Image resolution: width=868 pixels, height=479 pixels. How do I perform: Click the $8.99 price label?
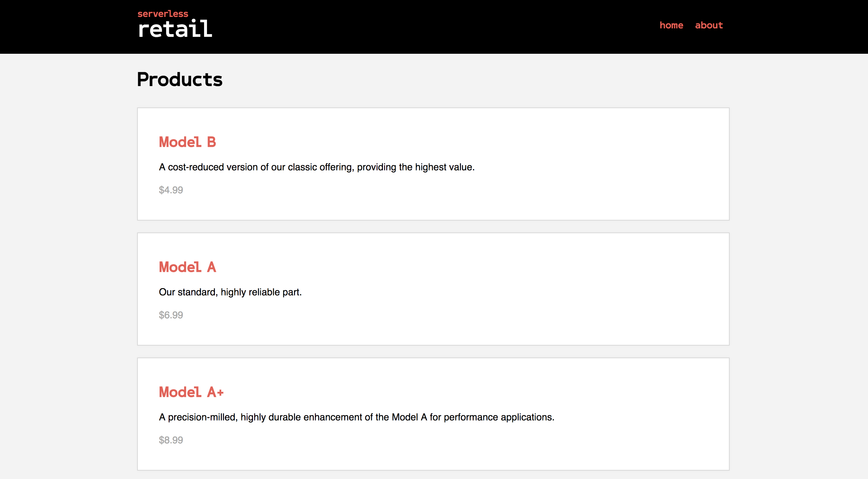pyautogui.click(x=171, y=440)
